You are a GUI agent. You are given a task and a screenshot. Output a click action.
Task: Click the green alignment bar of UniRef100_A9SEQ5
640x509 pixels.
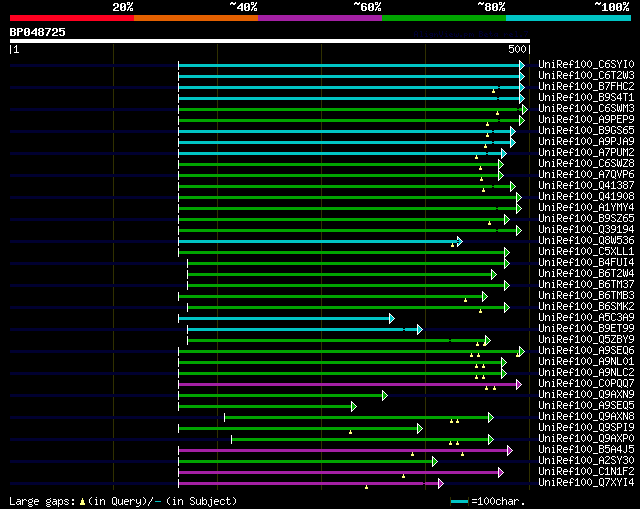[265, 407]
